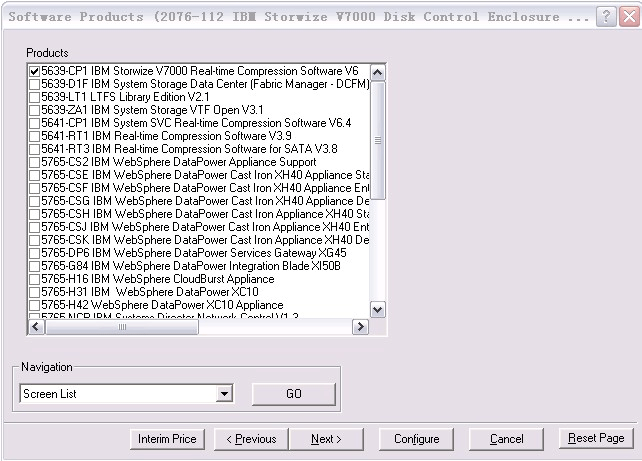Go back with the Previous button
642x461 pixels.
click(251, 439)
